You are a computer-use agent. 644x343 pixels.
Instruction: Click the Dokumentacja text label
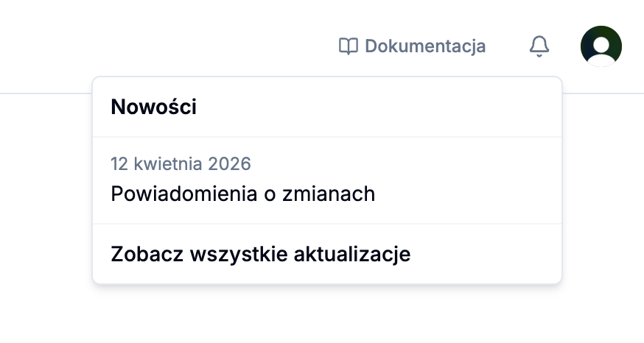pyautogui.click(x=425, y=46)
